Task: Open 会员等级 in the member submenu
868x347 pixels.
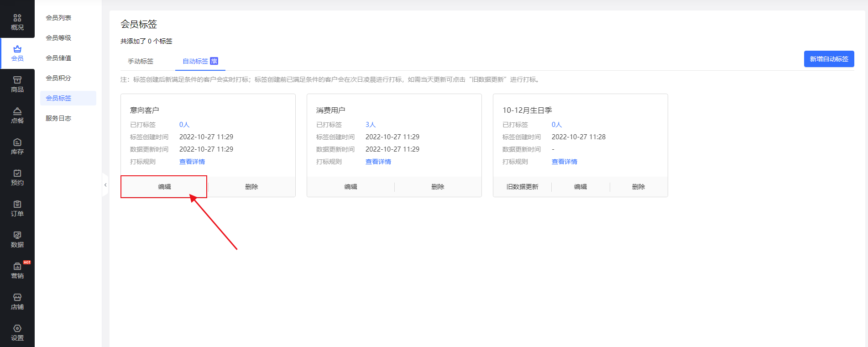Action: (x=58, y=38)
